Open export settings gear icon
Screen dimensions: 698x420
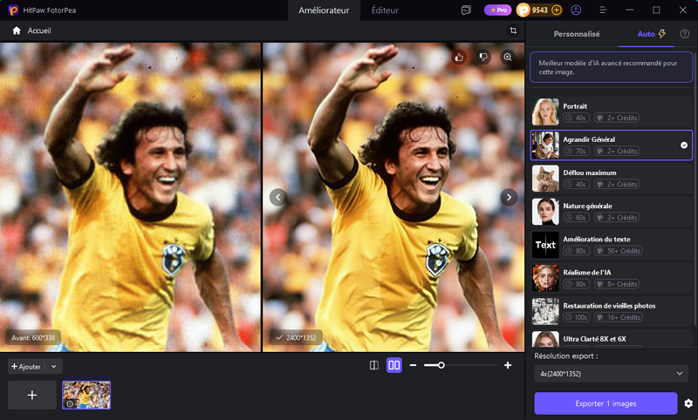(x=688, y=404)
